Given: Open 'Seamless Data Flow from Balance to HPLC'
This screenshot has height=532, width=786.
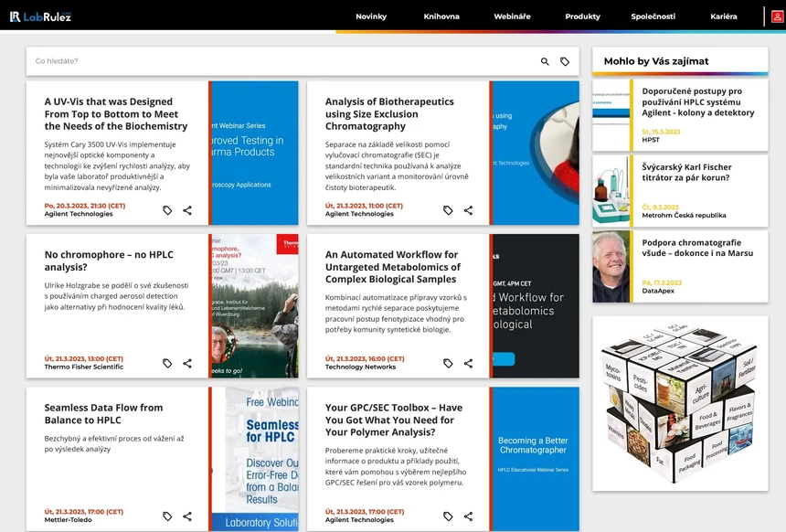Looking at the screenshot, I should click(103, 414).
